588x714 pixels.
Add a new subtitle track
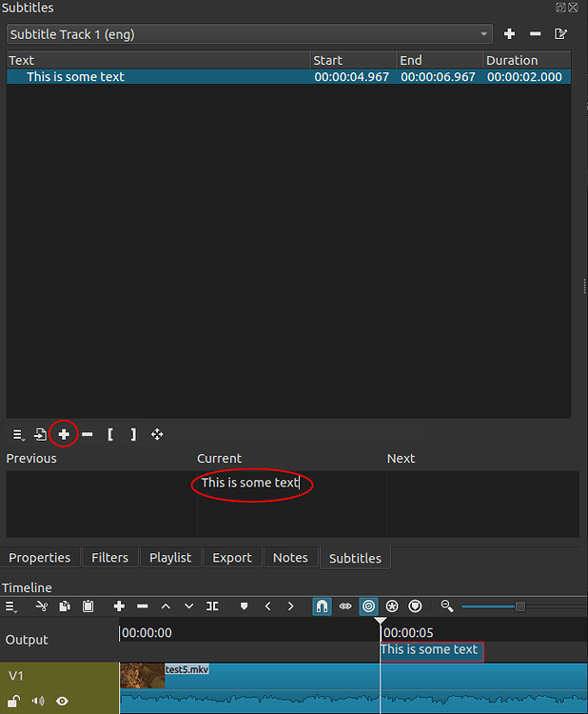click(509, 33)
